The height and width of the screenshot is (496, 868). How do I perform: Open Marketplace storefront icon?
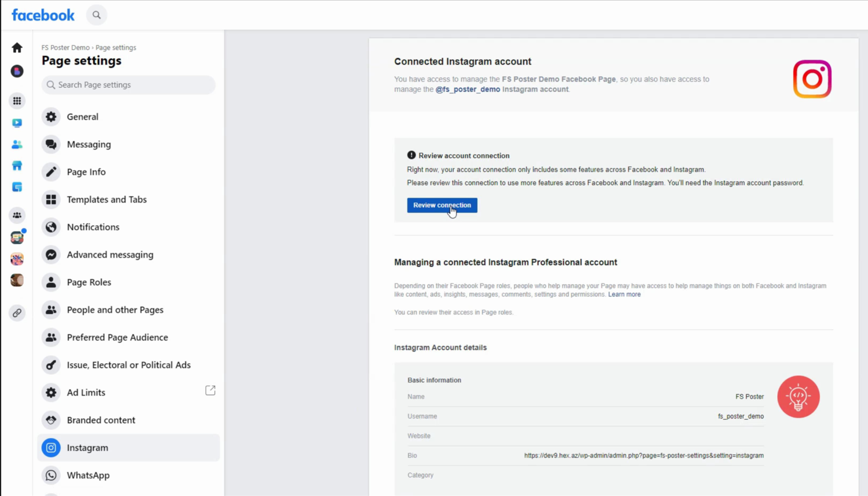click(17, 166)
